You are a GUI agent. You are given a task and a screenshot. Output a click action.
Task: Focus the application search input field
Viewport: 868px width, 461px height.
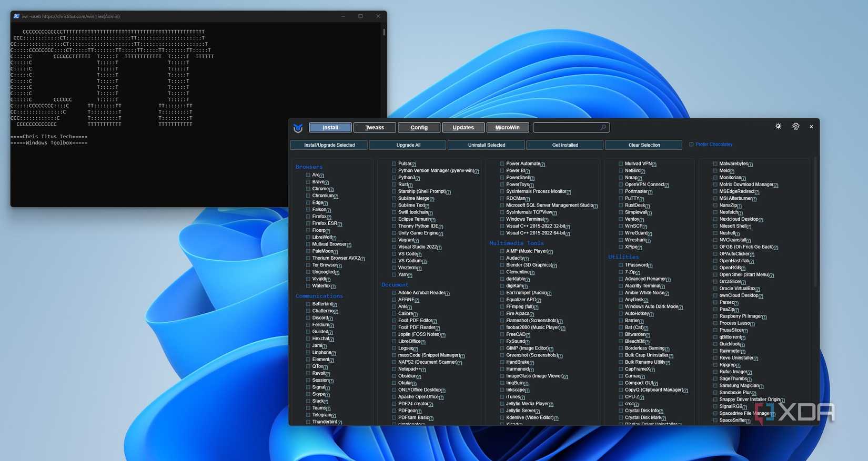tap(566, 128)
